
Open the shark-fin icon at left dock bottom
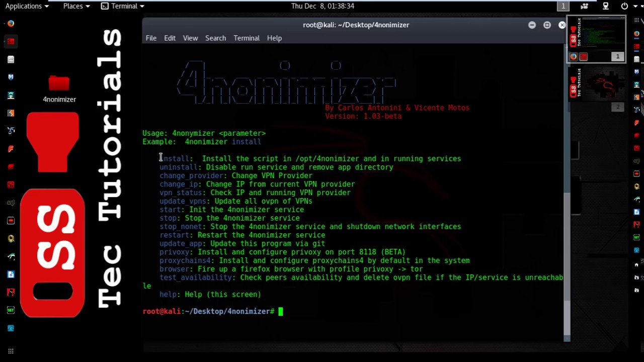tap(11, 328)
